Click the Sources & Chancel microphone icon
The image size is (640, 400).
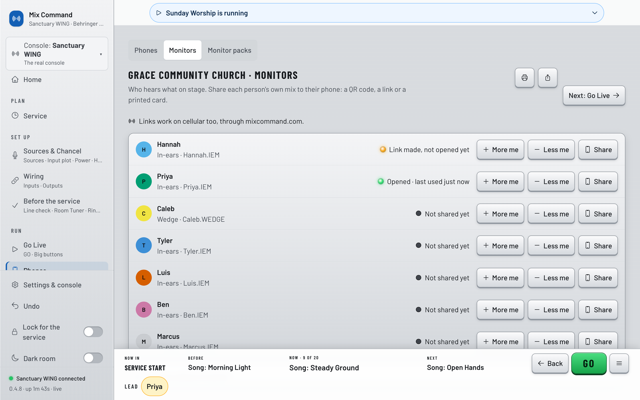pyautogui.click(x=15, y=155)
